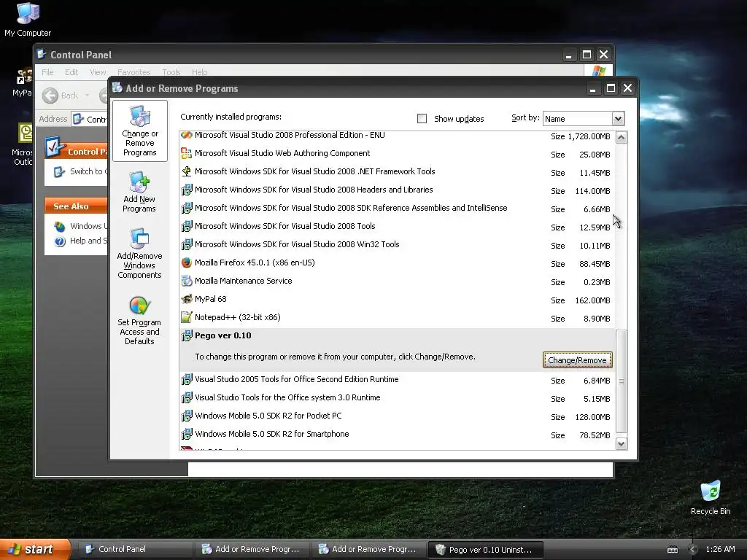Click Windows Mobile SDK for Smartphone icon

(187, 435)
